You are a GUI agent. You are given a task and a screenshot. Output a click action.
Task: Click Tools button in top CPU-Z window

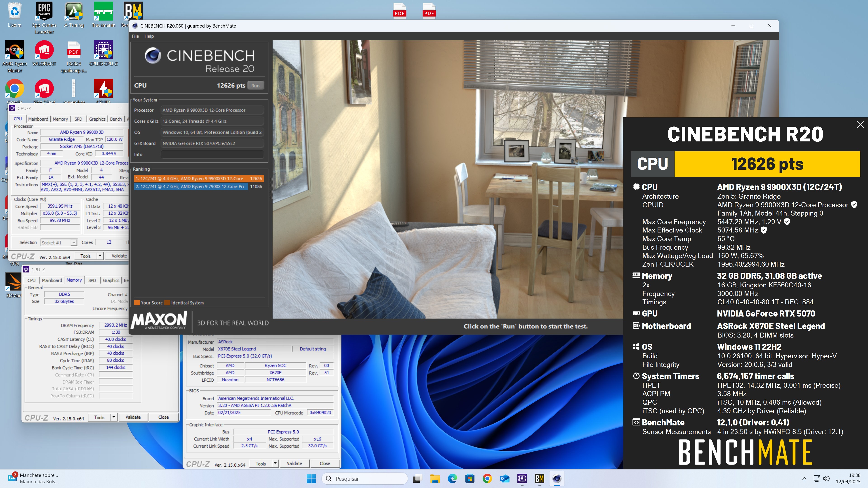click(x=86, y=256)
